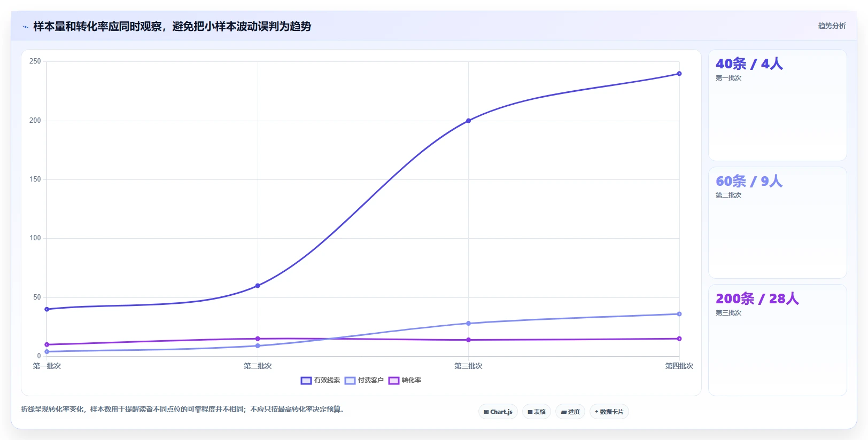
Task: Click the 250 y-axis tick label
Action: [35, 61]
